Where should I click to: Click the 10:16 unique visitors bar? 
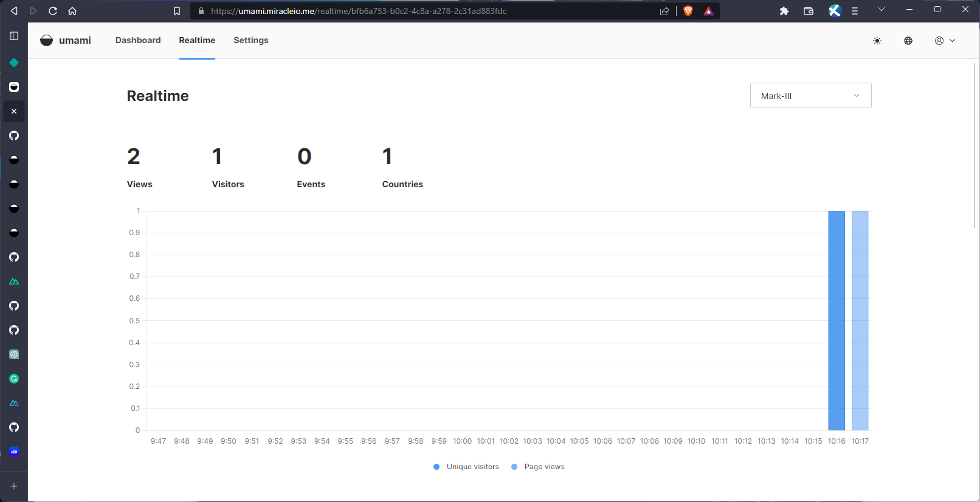tap(837, 321)
